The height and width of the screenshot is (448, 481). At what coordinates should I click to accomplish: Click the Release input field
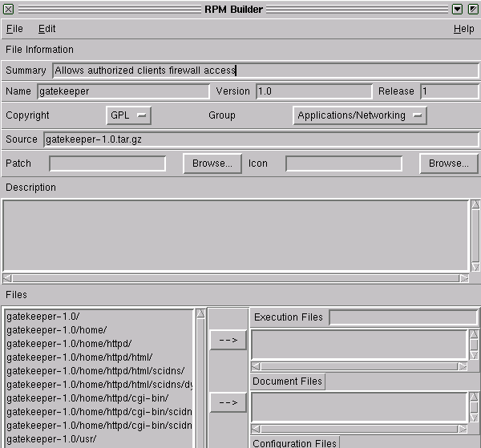click(449, 91)
